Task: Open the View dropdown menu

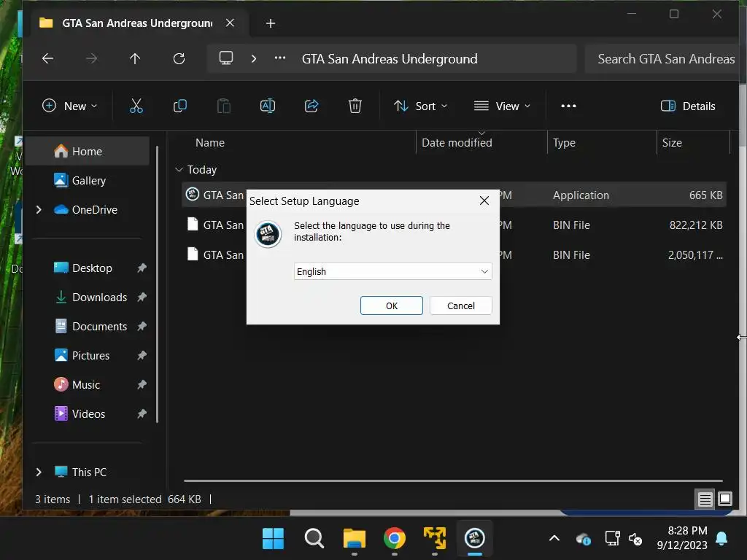Action: pos(502,106)
